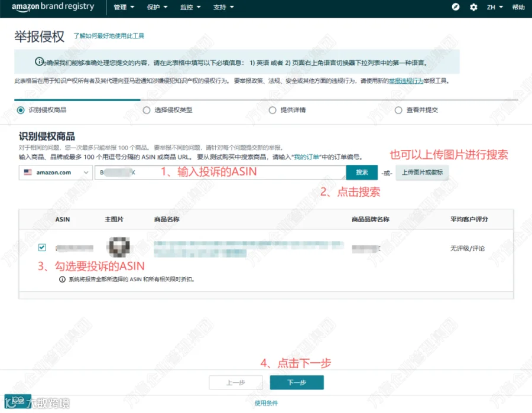Select the 查看并提交 step radio
The image size is (532, 413).
click(x=398, y=110)
